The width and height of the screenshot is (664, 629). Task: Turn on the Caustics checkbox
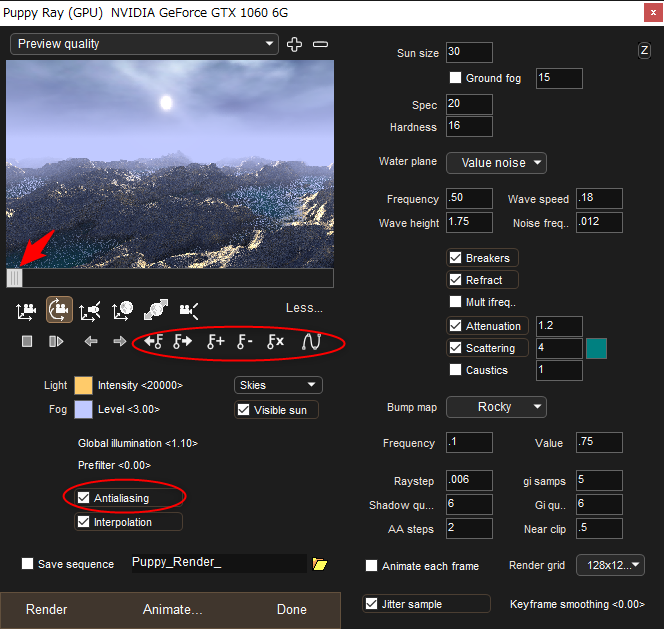coord(456,370)
